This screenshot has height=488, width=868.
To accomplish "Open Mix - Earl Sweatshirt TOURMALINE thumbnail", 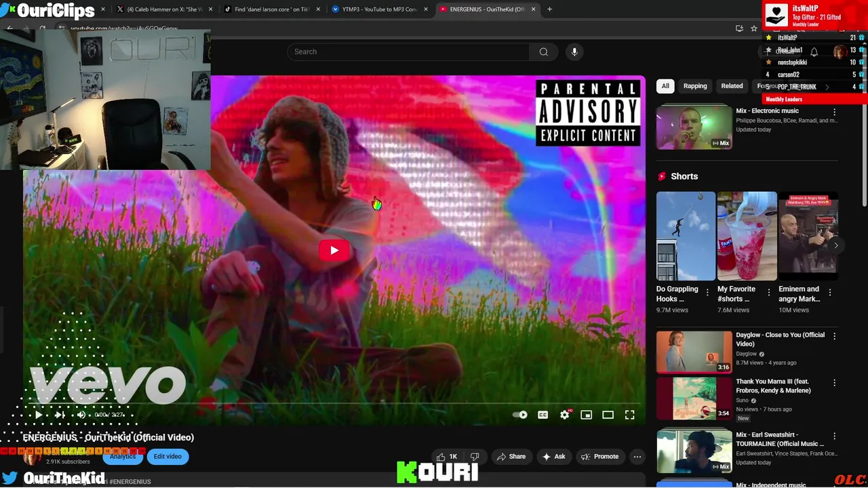I will click(x=694, y=451).
